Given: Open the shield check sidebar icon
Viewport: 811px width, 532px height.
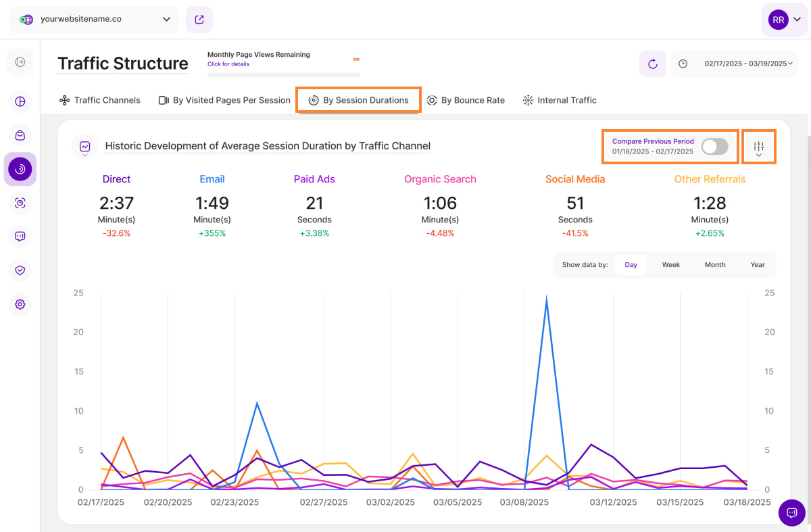Looking at the screenshot, I should click(x=20, y=270).
